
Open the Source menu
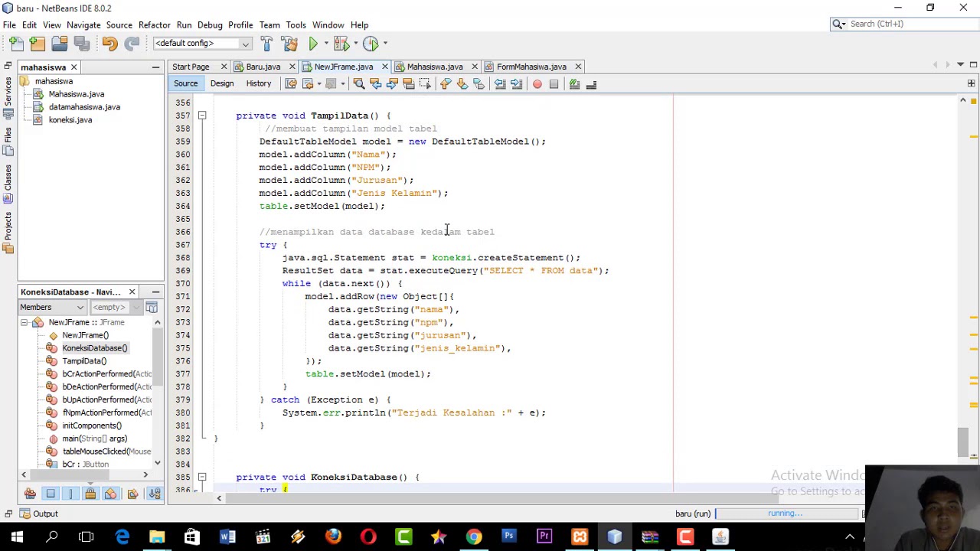tap(119, 24)
